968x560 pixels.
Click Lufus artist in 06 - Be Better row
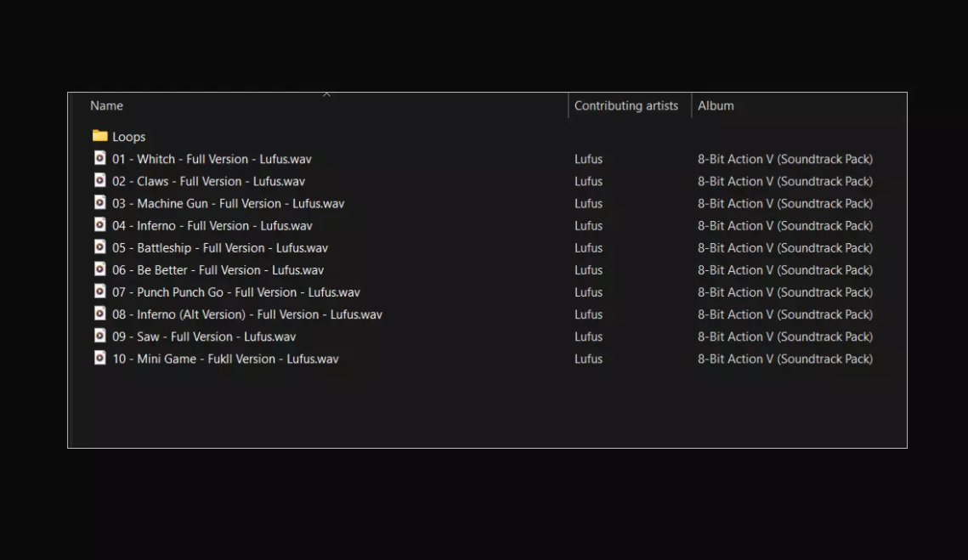[588, 270]
